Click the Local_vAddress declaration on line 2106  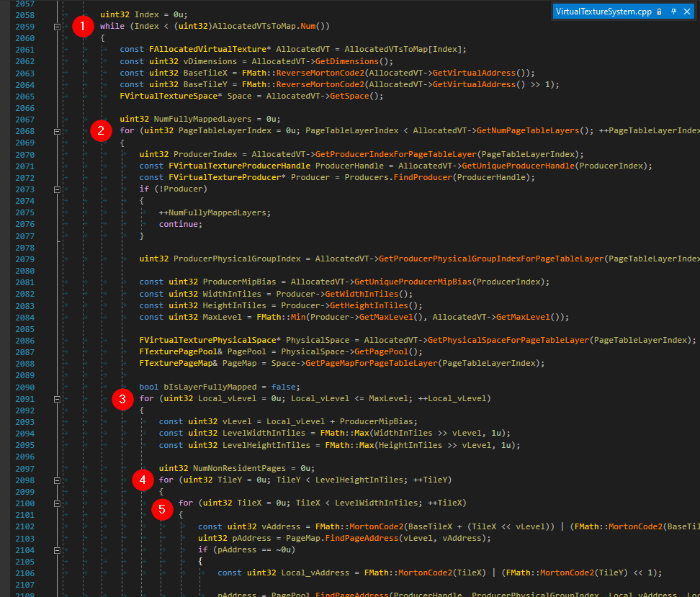click(x=315, y=573)
